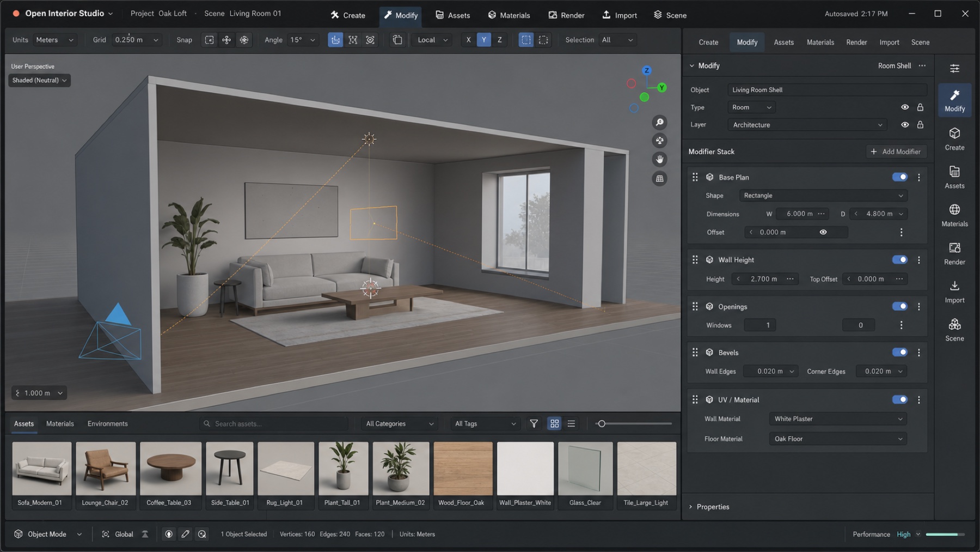Image resolution: width=980 pixels, height=552 pixels.
Task: Click the highlighted transform icon after Angle
Action: coord(335,40)
